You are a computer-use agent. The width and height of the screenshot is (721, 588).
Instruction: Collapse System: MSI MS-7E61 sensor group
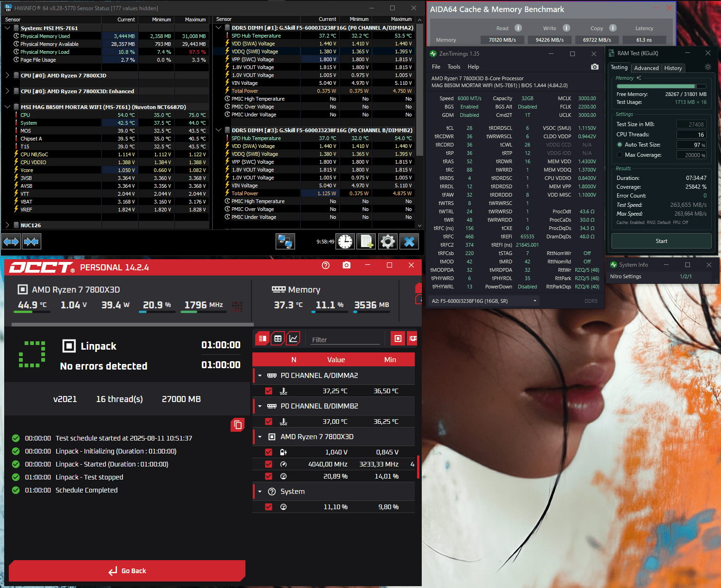(7, 28)
